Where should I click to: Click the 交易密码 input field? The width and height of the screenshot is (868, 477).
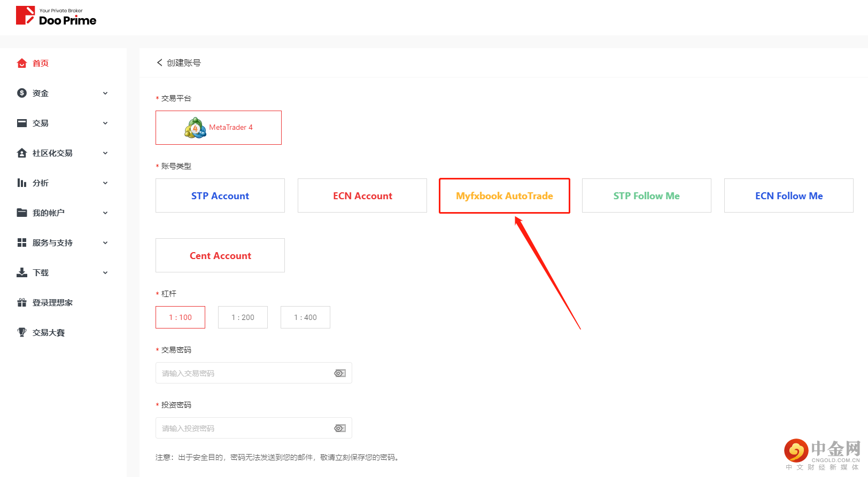point(254,373)
